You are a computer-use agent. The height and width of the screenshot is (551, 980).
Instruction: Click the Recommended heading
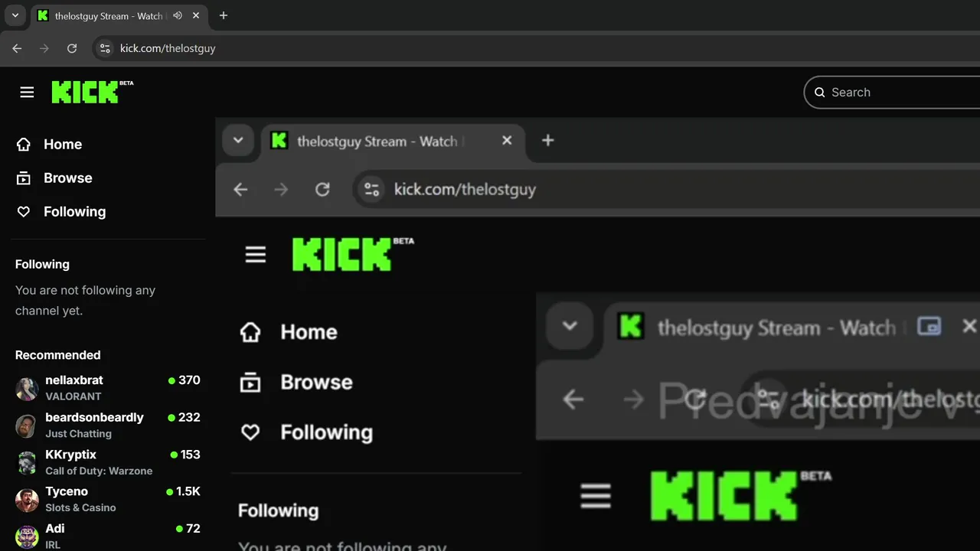point(58,355)
